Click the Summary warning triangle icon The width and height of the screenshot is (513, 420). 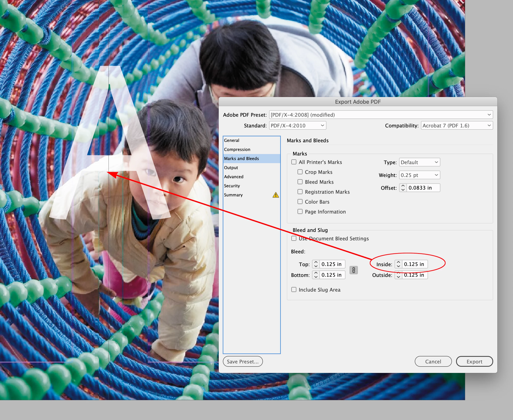coord(276,195)
